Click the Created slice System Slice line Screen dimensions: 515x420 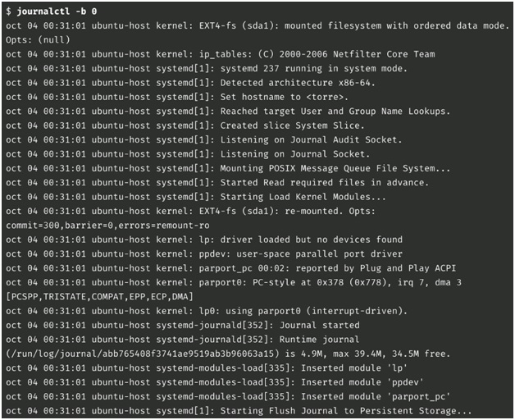pyautogui.click(x=185, y=126)
